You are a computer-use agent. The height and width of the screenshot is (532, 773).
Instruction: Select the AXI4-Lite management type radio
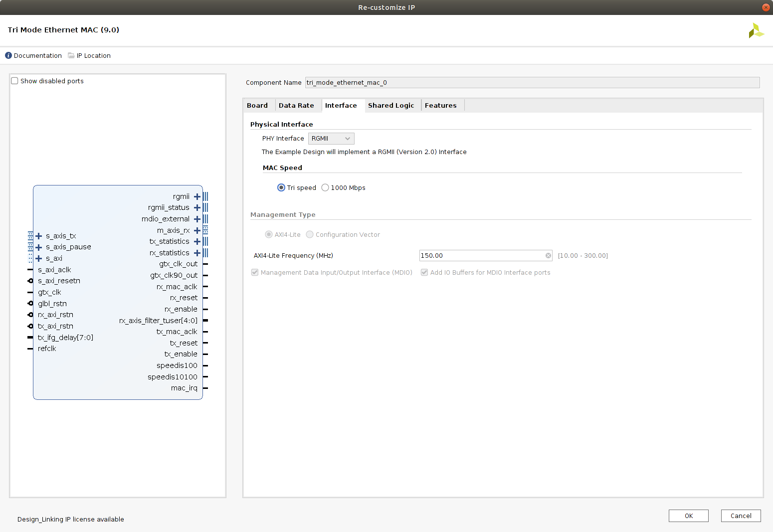269,235
